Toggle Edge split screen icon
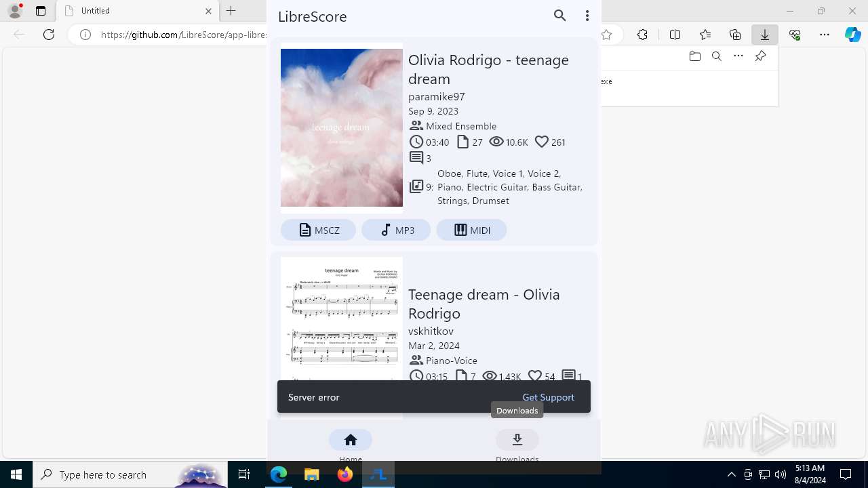Image resolution: width=868 pixels, height=488 pixels. click(x=675, y=35)
